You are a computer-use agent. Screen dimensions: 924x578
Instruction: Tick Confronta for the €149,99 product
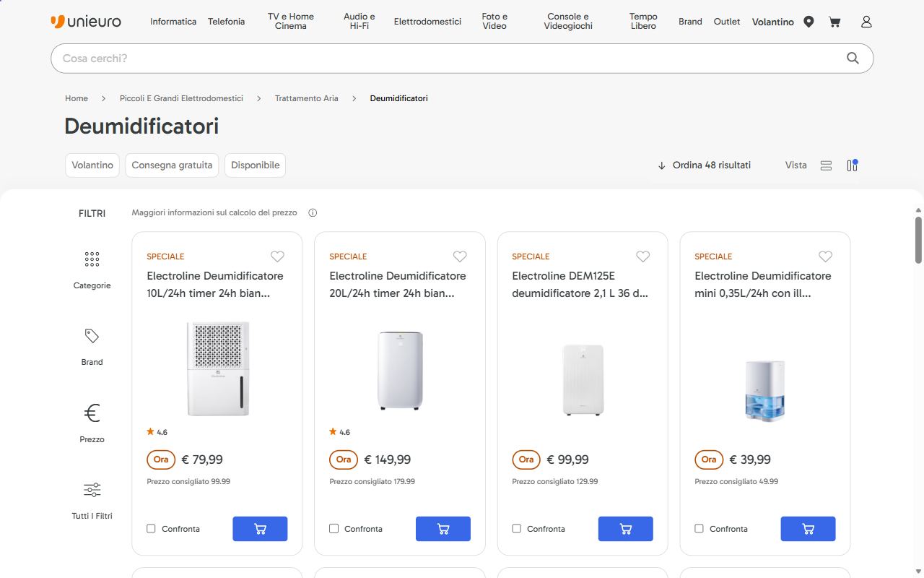point(334,529)
